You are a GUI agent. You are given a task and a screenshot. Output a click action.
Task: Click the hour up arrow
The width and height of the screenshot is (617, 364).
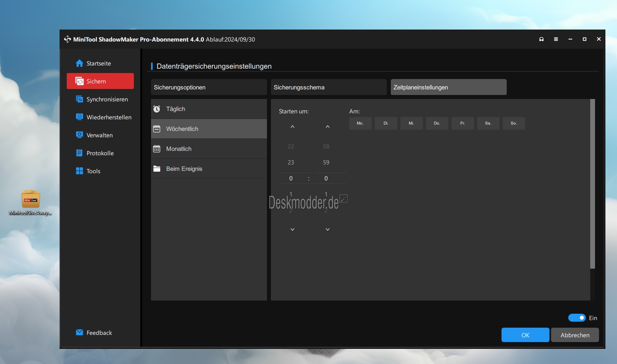point(293,127)
